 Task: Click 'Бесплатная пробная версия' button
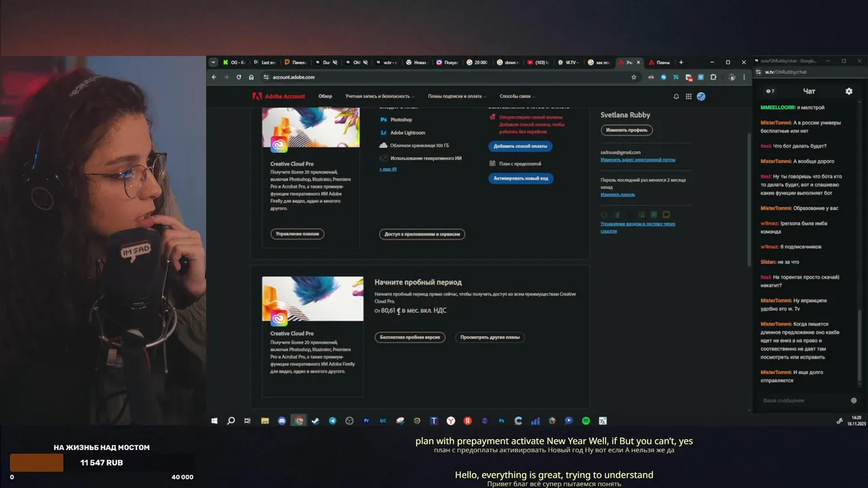pos(410,337)
